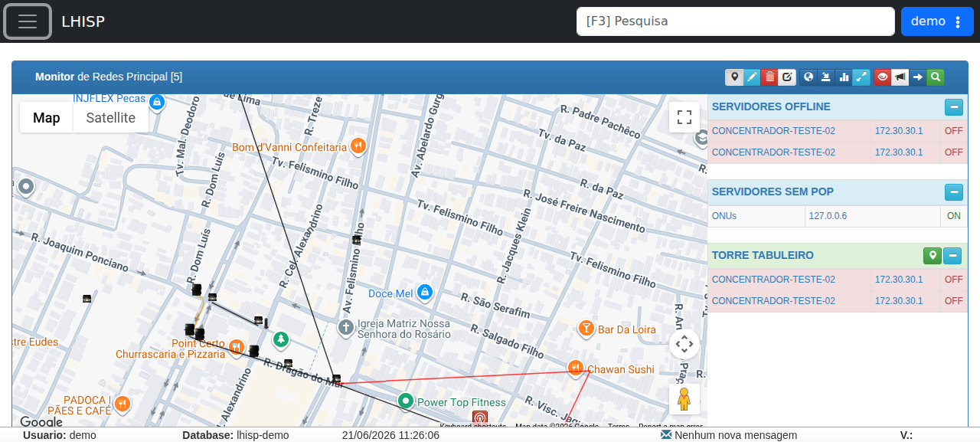Switch to the Satellite view tab
980x442 pixels.
click(111, 117)
